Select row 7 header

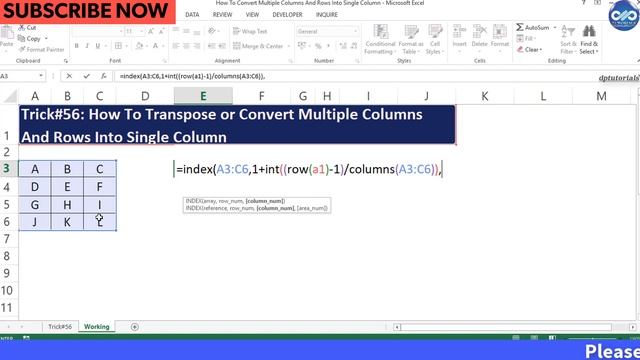[7, 239]
